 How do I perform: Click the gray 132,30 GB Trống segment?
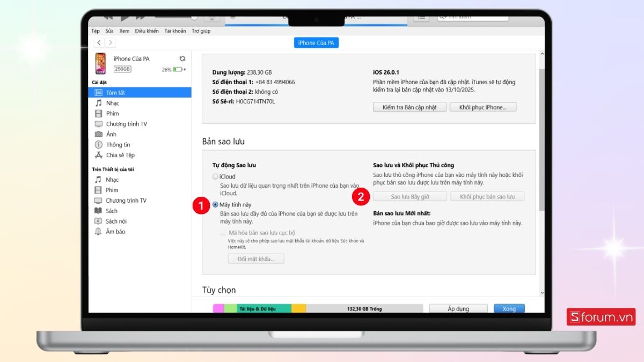pyautogui.click(x=364, y=308)
